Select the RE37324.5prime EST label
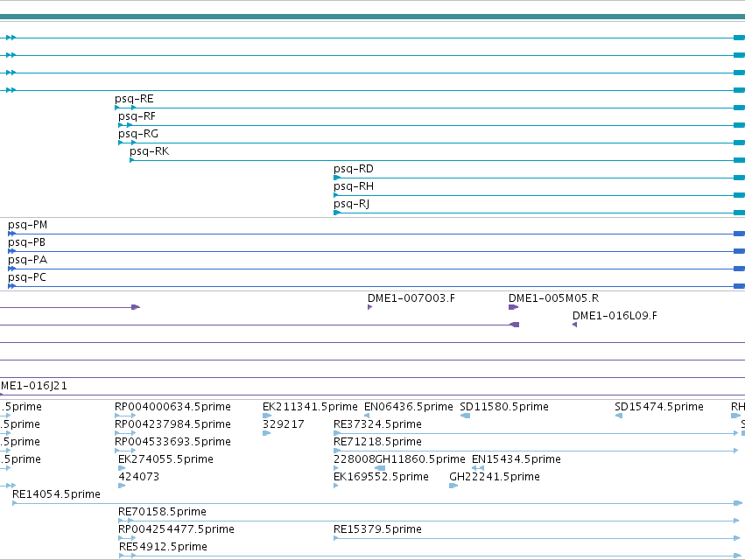Image resolution: width=745 pixels, height=560 pixels. [x=377, y=424]
